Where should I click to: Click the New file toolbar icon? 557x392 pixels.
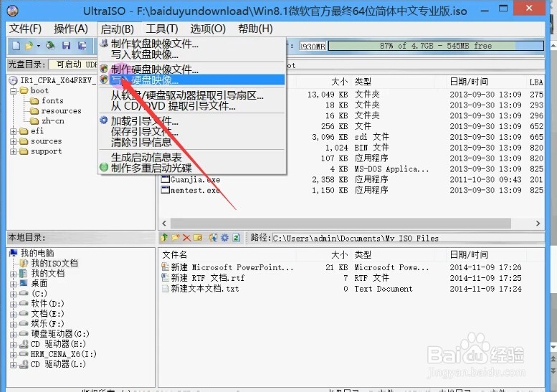click(x=16, y=45)
